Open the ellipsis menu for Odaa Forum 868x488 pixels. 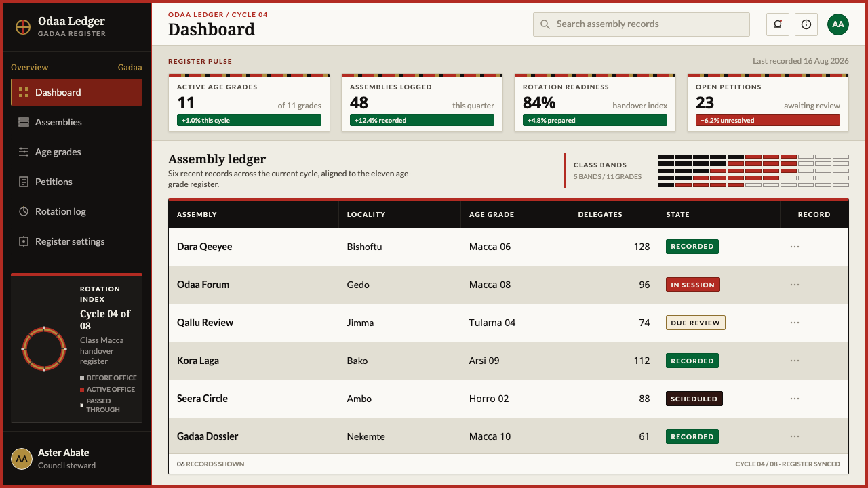click(x=795, y=285)
